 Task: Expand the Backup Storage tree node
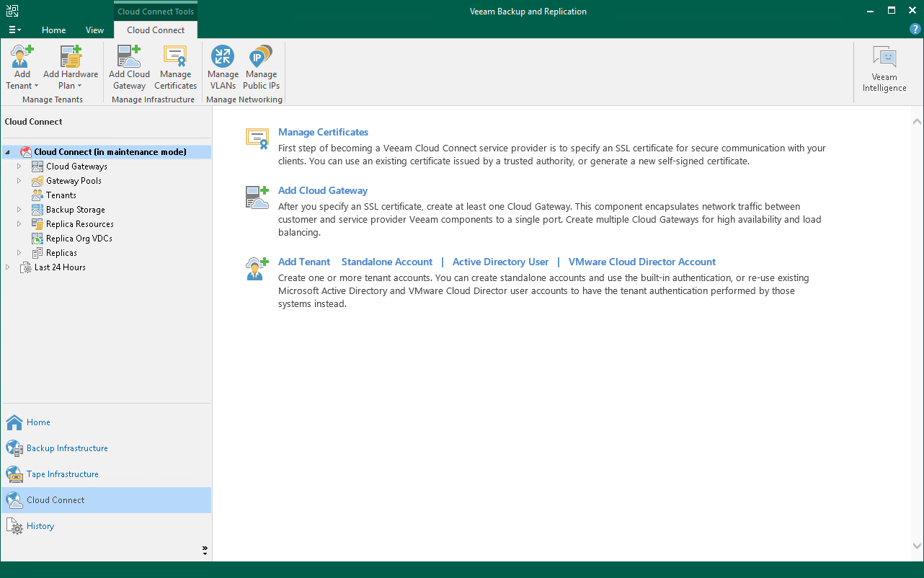(19, 210)
